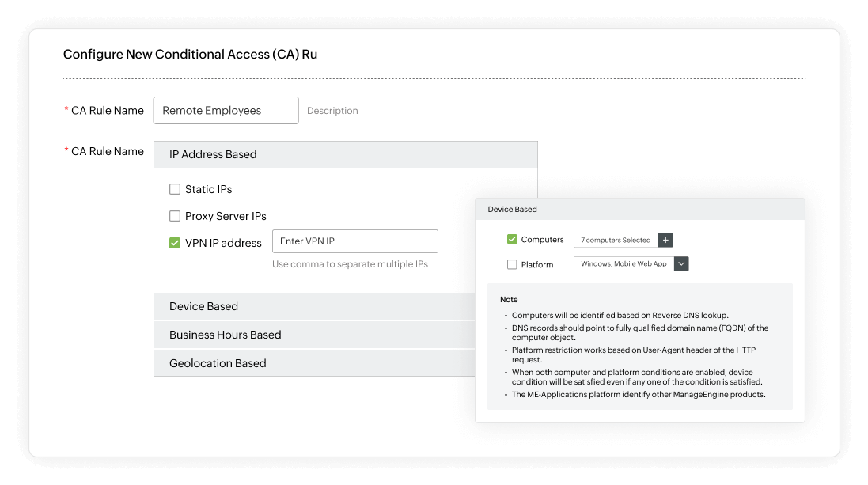Focus the Enter VPN IP field
This screenshot has width=868, height=485.
click(354, 241)
